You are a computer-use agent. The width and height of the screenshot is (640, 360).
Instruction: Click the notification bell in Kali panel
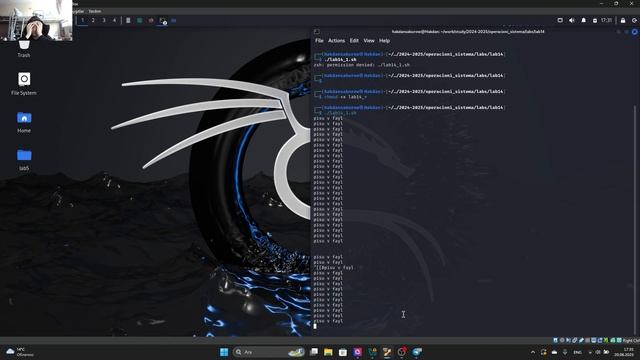[584, 20]
